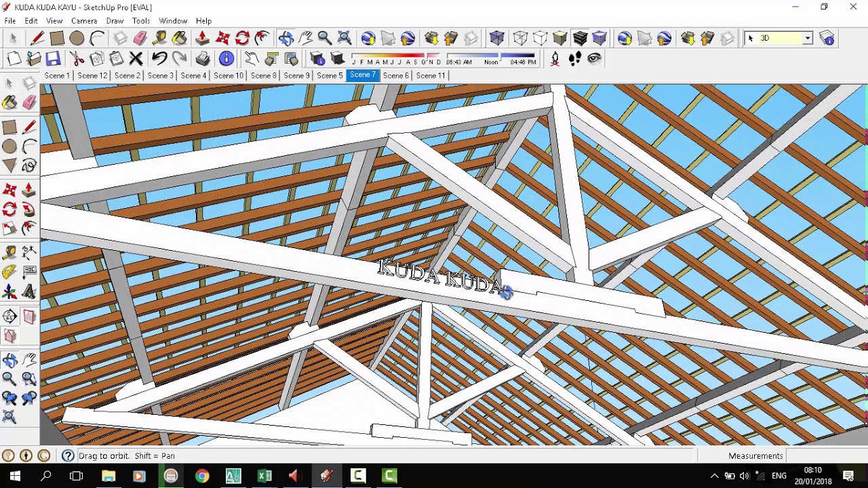Select the Axes tool
This screenshot has height=488, width=868.
9,292
